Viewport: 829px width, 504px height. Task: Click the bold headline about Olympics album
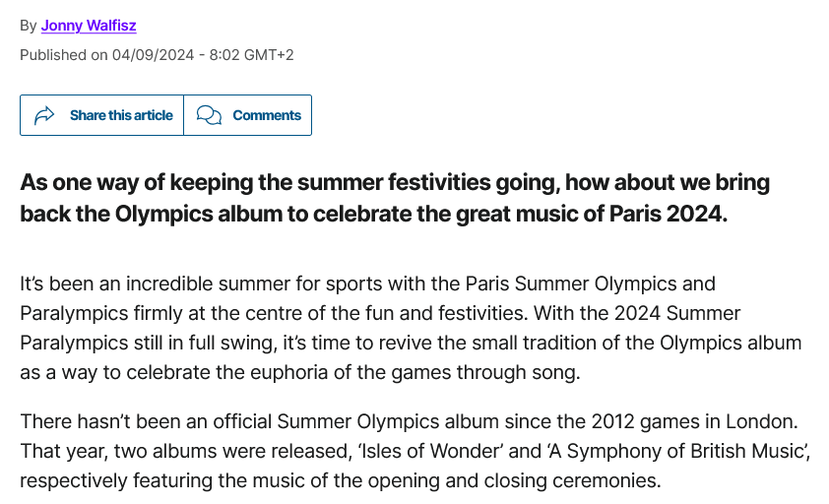[x=395, y=198]
